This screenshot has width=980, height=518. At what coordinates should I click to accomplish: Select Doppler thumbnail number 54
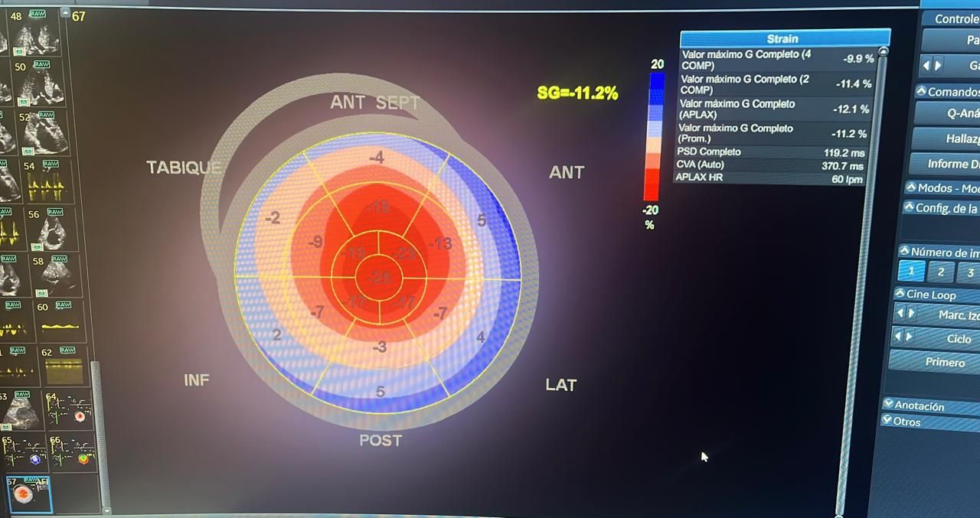pyautogui.click(x=44, y=181)
